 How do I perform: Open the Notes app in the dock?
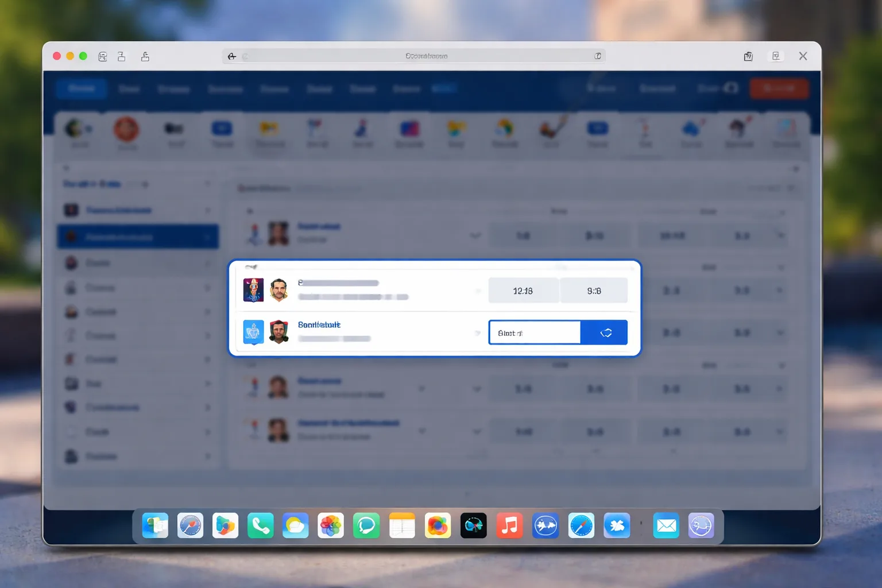[x=402, y=525]
